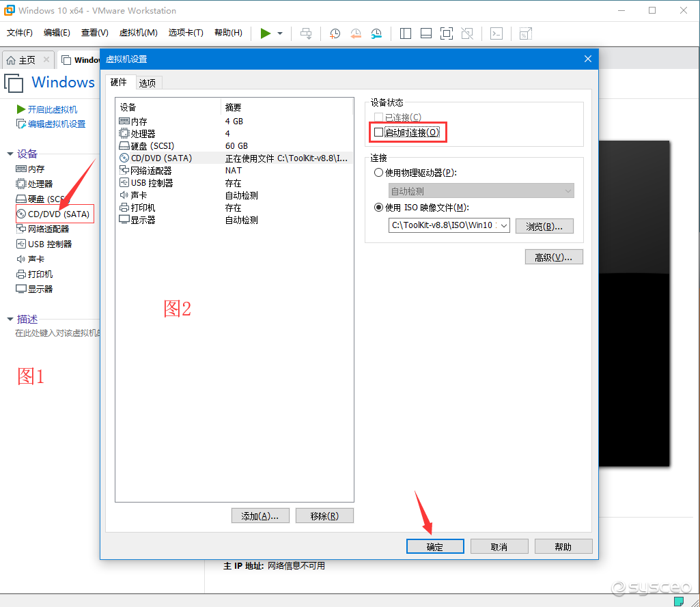Click 内存 in the main window device sidebar

tap(30, 169)
